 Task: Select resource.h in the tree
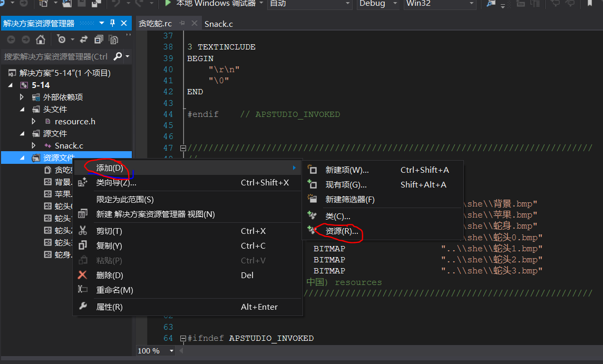(75, 122)
